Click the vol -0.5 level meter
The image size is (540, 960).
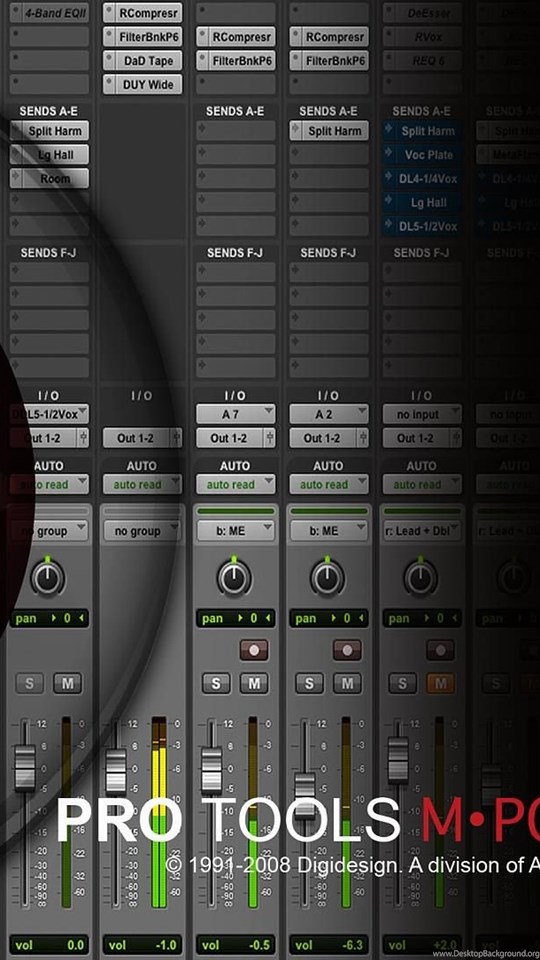[252, 812]
